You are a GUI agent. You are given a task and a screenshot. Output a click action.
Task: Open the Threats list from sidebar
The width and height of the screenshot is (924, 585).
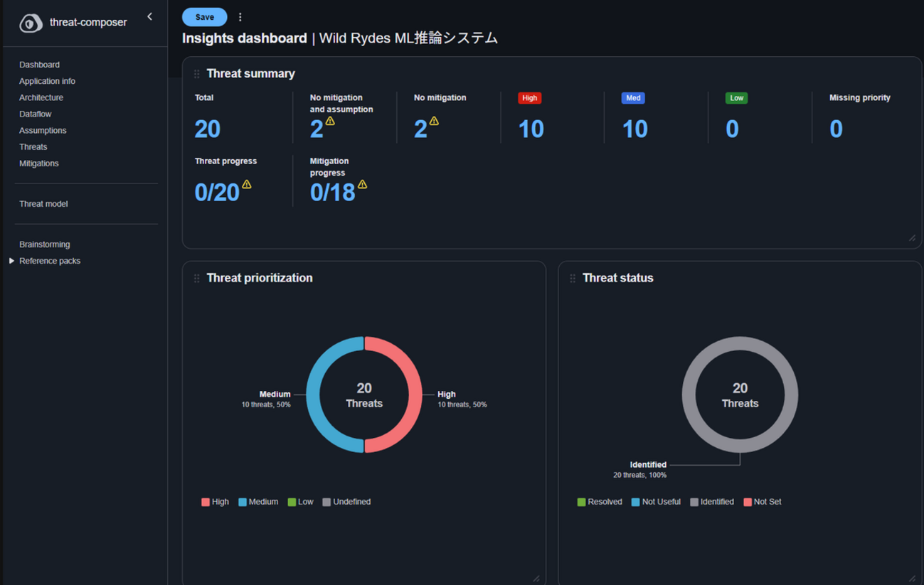[x=33, y=146]
